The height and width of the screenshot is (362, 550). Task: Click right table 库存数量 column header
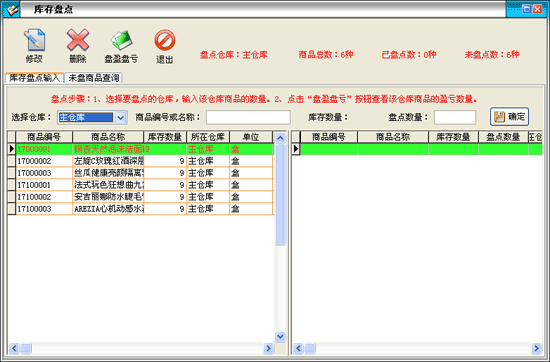[x=453, y=137]
